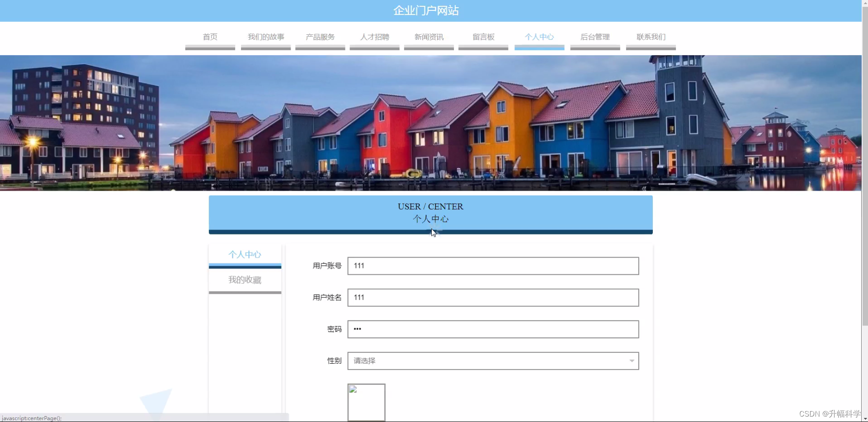This screenshot has height=422, width=868.
Task: Click the dropdown arrow on the gender selector
Action: click(631, 361)
